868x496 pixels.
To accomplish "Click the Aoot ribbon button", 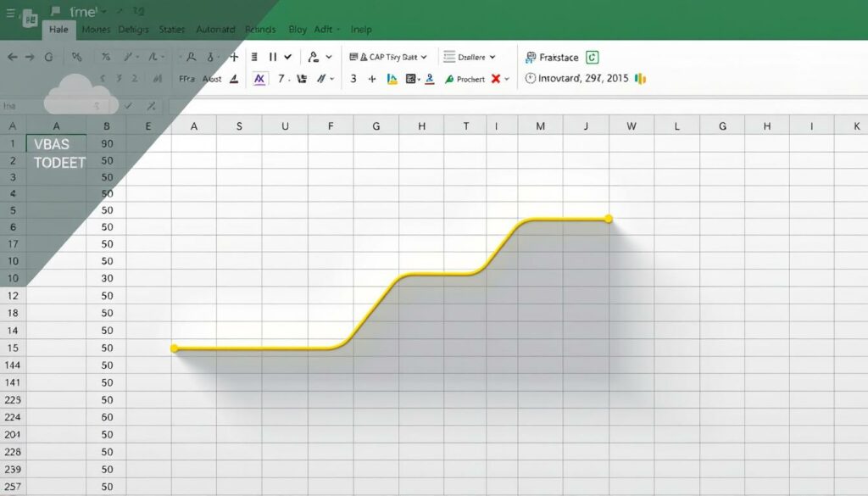I will (x=212, y=79).
